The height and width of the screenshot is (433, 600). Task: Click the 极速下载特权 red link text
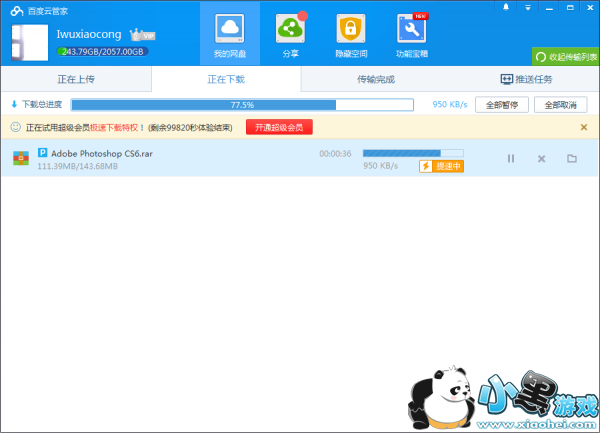click(x=114, y=127)
